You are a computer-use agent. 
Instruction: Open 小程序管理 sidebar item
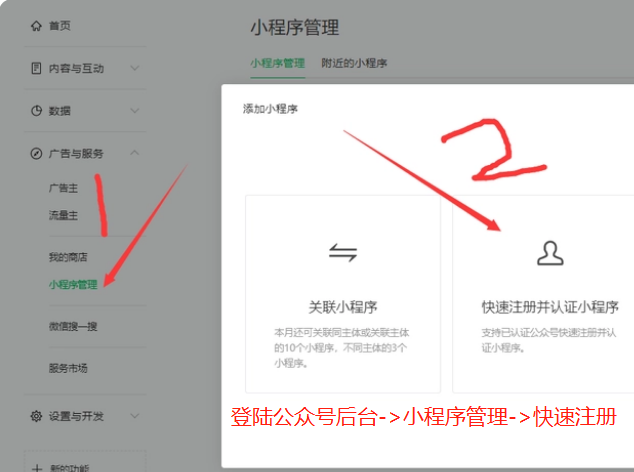coord(73,284)
